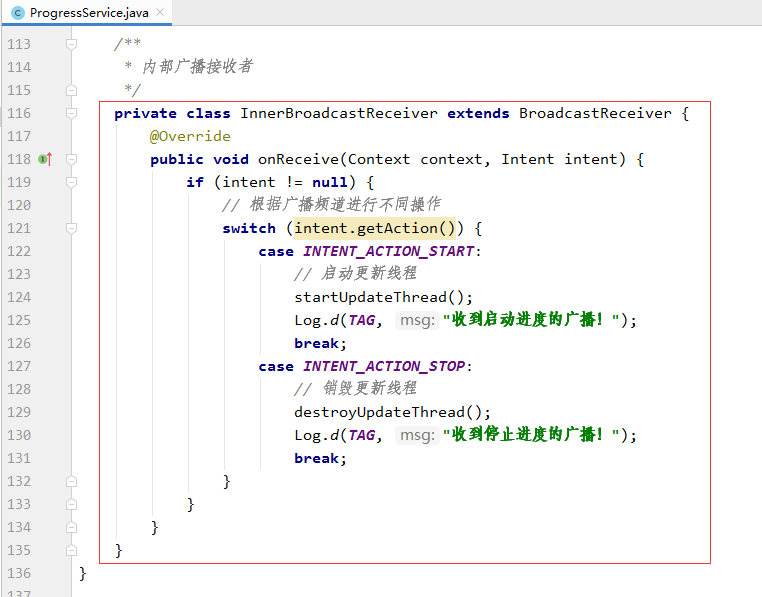Image resolution: width=762 pixels, height=597 pixels.
Task: Click the INTENT_ACTION_START constant
Action: point(389,251)
